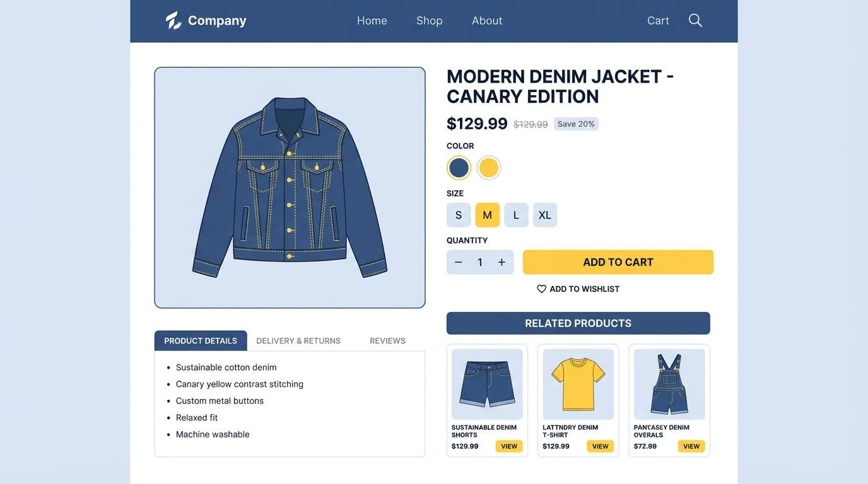Switch to the Delivery & Returns tab
The width and height of the screenshot is (868, 484).
coord(298,340)
